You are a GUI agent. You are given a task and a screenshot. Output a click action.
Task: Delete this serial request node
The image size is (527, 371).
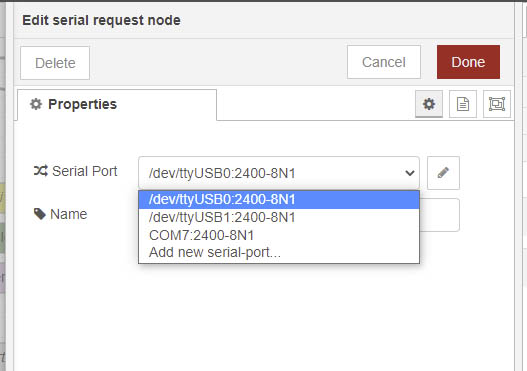55,63
